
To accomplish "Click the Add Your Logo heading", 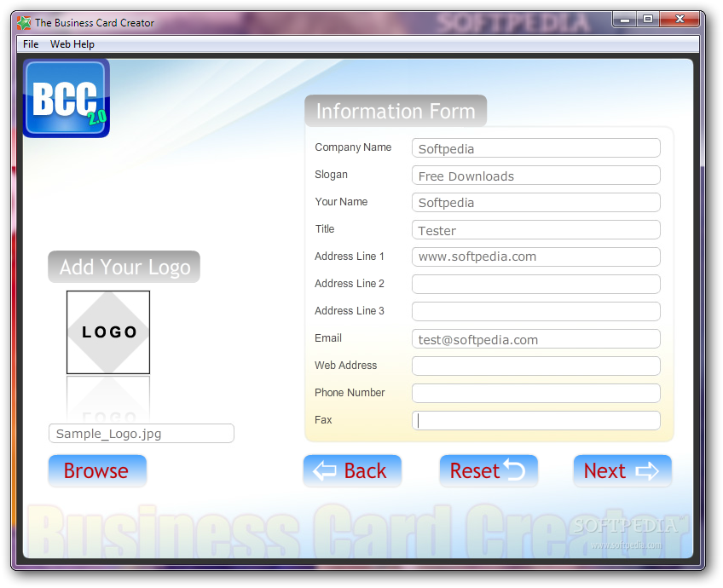I will point(124,267).
